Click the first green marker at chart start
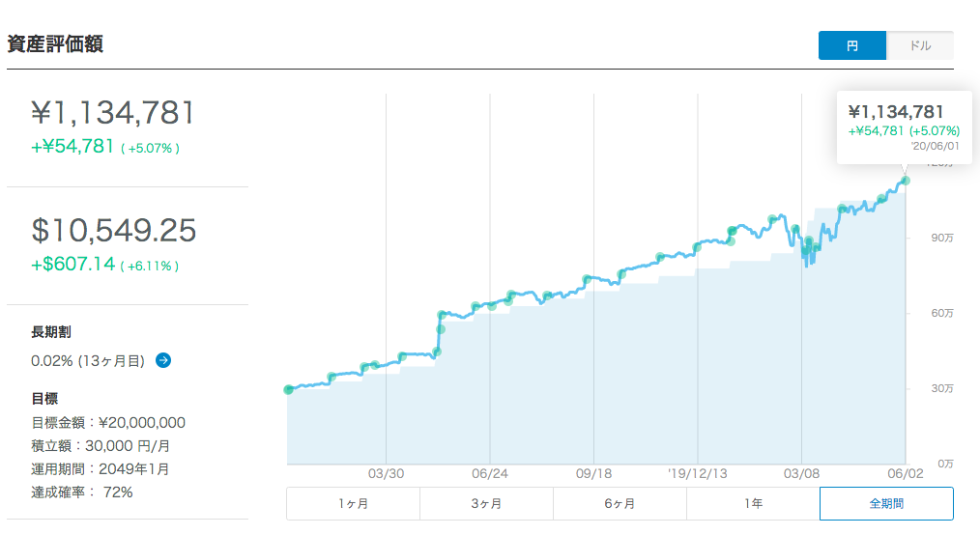980x535 pixels. tap(288, 389)
